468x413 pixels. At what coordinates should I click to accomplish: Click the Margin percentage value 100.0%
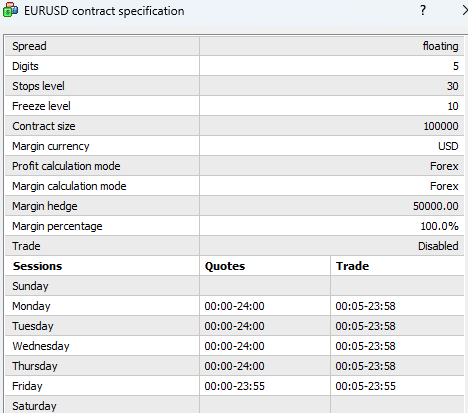click(x=439, y=226)
